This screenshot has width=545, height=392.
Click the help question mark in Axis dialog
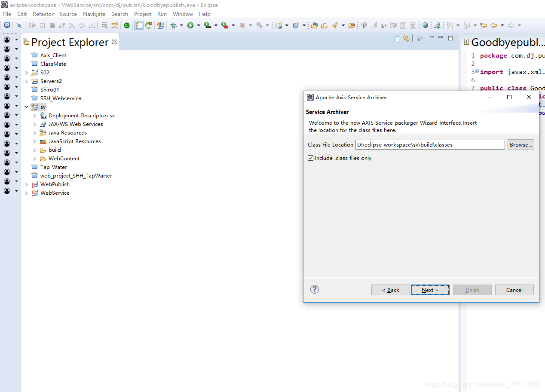[315, 289]
